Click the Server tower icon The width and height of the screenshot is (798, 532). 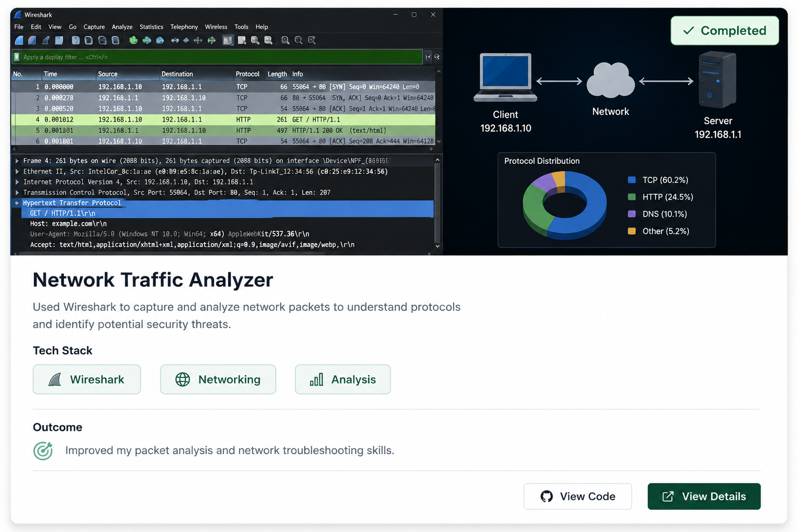point(717,79)
